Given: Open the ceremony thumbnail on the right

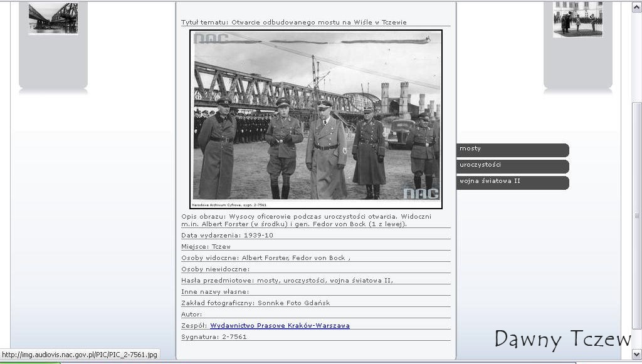Looking at the screenshot, I should tap(577, 19).
